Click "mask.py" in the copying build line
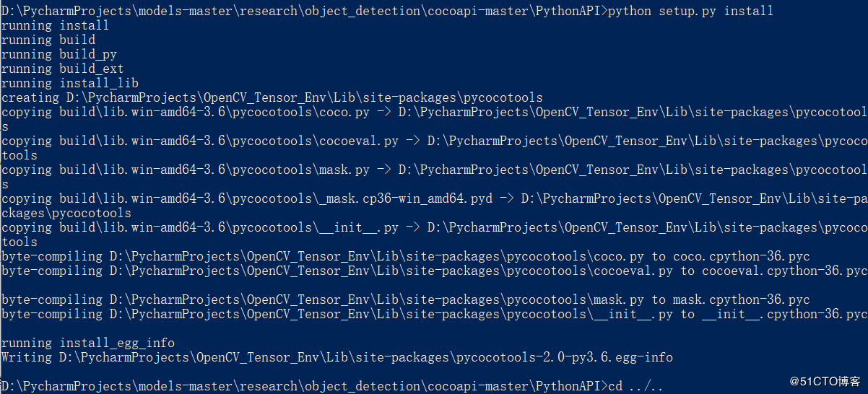 click(344, 170)
